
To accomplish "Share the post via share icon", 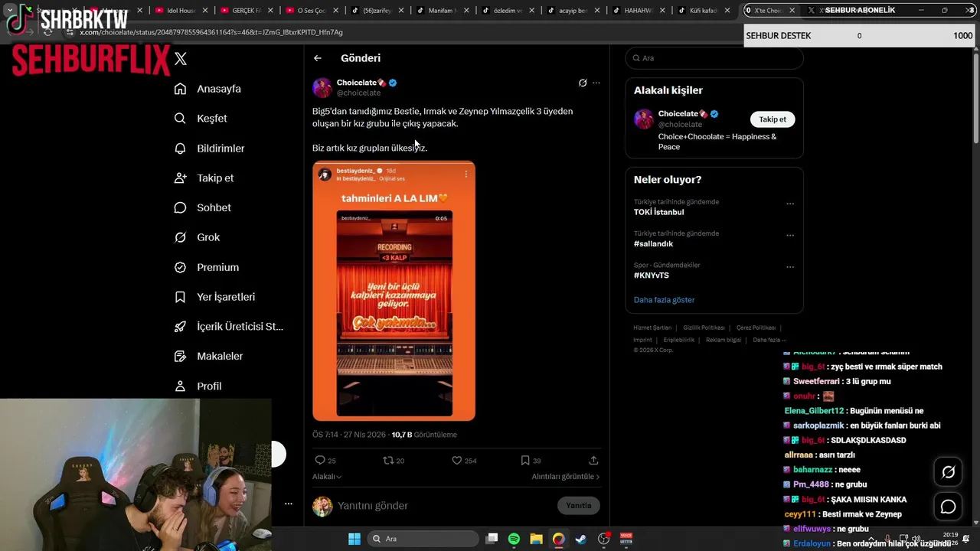I will coord(593,460).
